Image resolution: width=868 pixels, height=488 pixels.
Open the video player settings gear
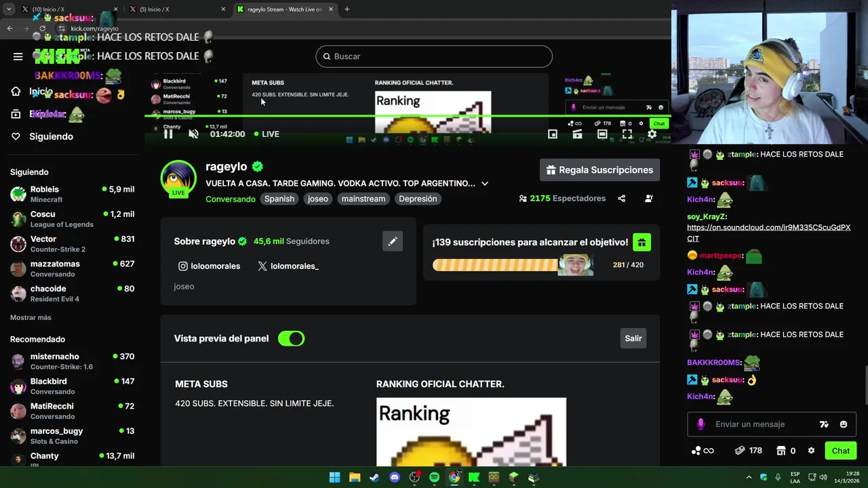pyautogui.click(x=652, y=134)
